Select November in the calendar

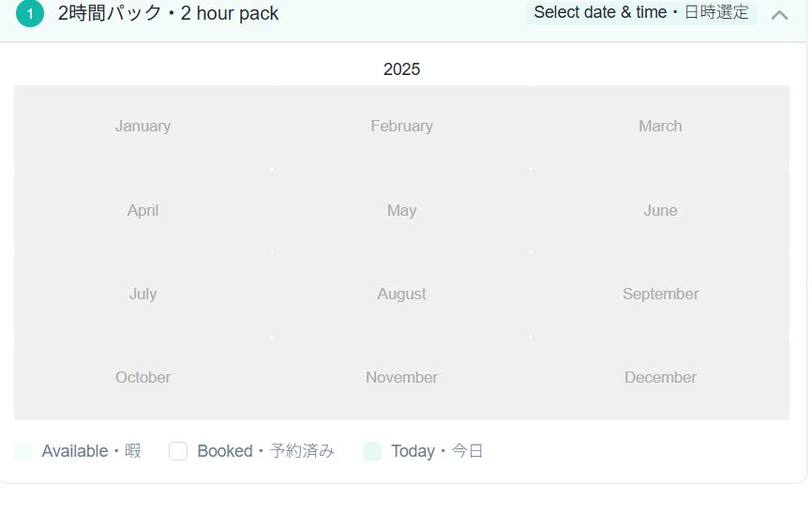[x=401, y=377]
